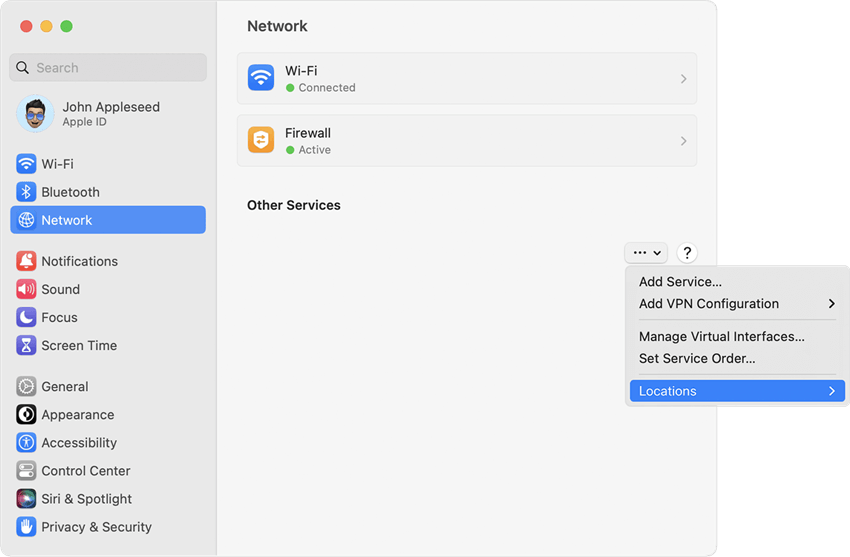Choose Set Service Order… option
850x557 pixels.
(697, 358)
